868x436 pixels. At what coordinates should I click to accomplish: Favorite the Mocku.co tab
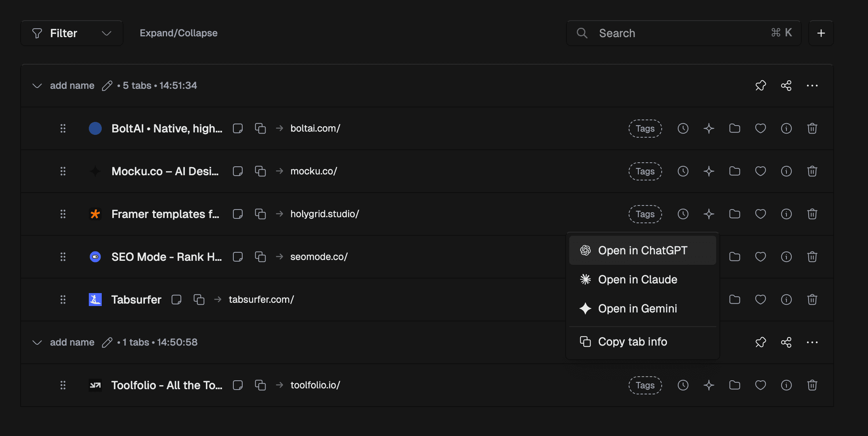point(761,171)
